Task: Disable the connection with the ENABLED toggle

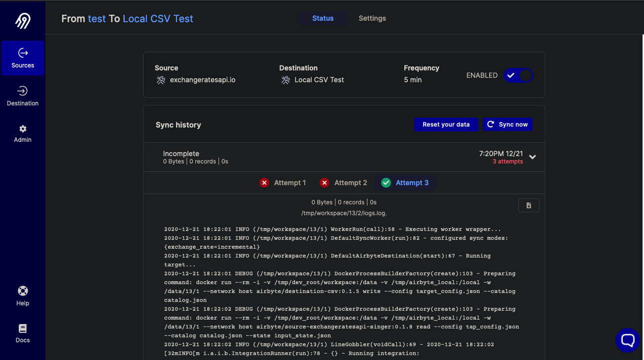Action: pyautogui.click(x=518, y=75)
